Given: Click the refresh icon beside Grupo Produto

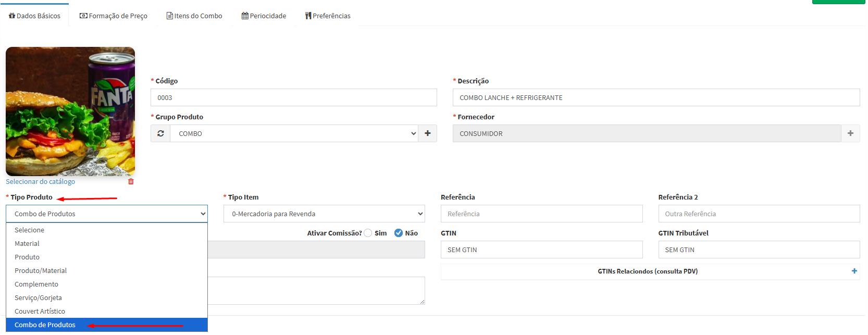Looking at the screenshot, I should coord(160,134).
